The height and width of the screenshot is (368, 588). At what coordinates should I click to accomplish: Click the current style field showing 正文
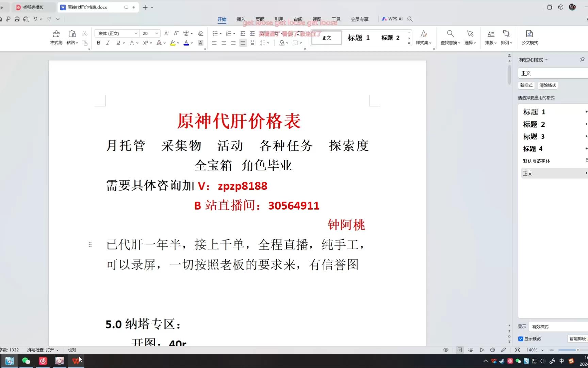(x=553, y=73)
